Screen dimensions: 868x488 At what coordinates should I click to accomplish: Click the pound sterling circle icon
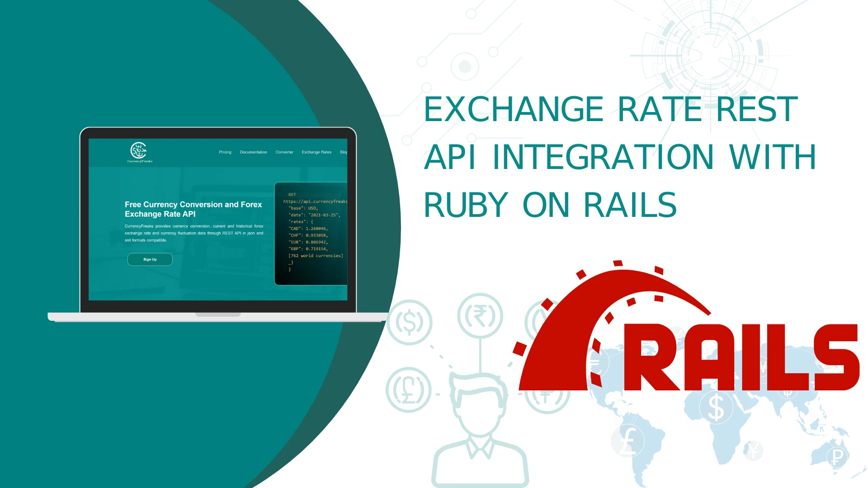pyautogui.click(x=408, y=389)
